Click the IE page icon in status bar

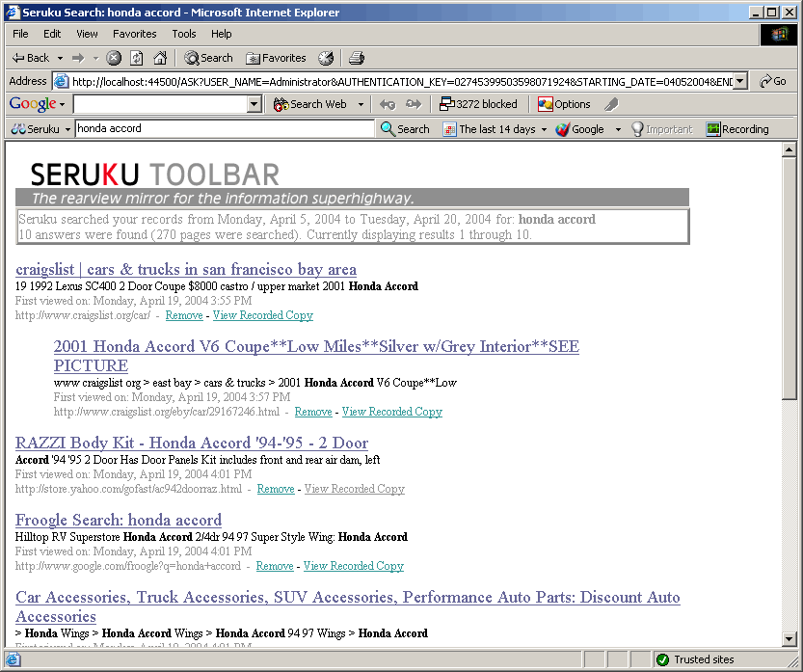point(13,659)
